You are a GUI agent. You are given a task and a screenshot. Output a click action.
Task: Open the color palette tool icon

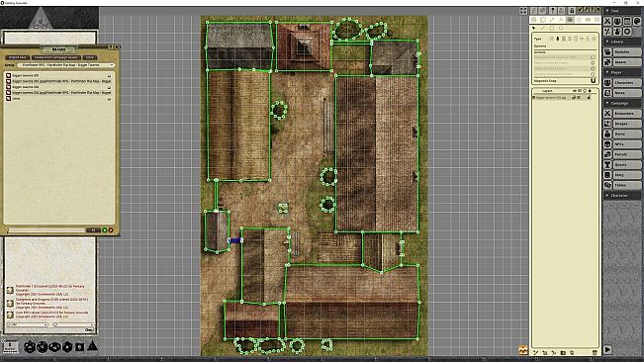pyautogui.click(x=637, y=21)
